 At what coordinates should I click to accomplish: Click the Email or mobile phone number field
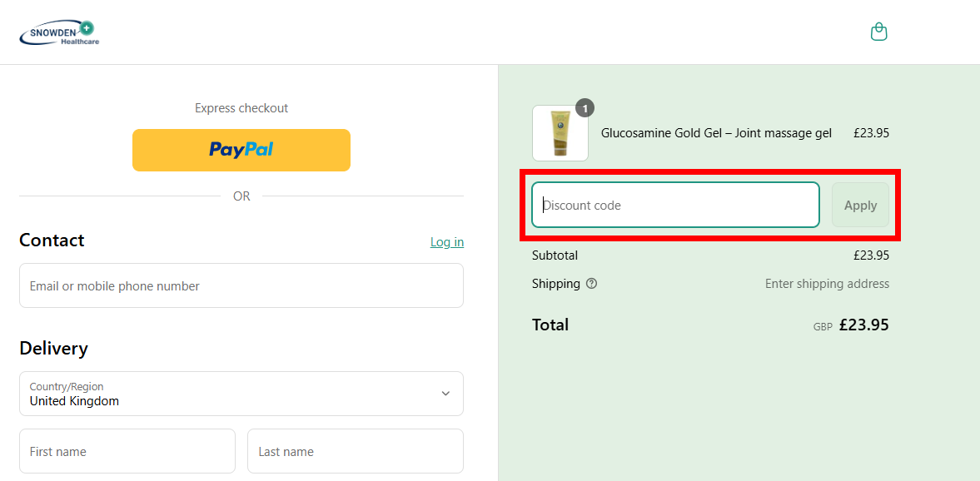241,285
